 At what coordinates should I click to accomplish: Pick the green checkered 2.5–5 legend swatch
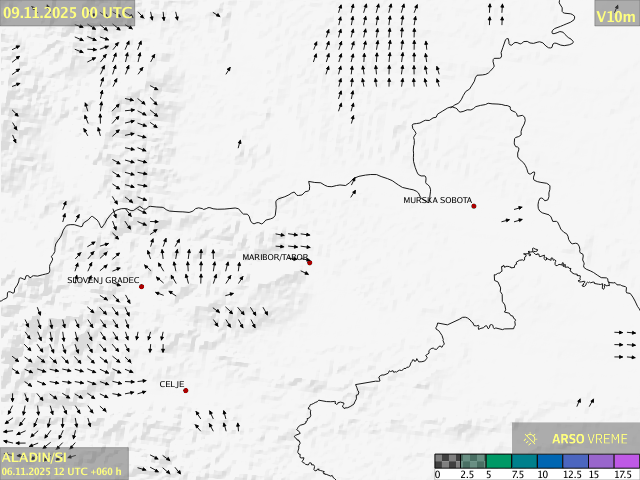pos(473,461)
